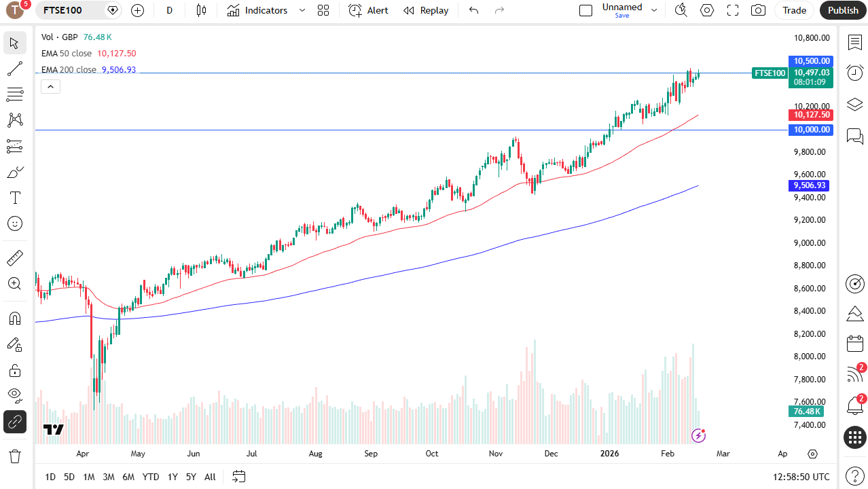Redo the last action
The width and height of the screenshot is (868, 489).
coord(500,10)
